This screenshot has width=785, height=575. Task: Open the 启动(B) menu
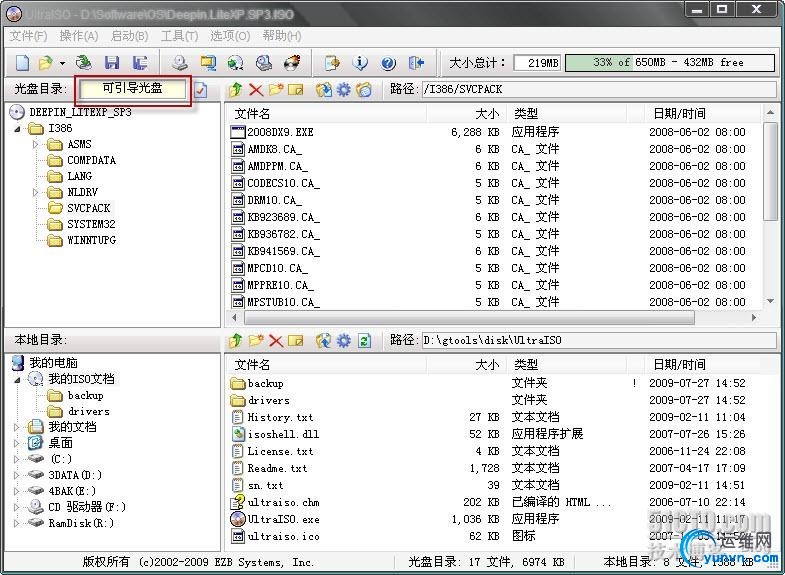coord(129,36)
